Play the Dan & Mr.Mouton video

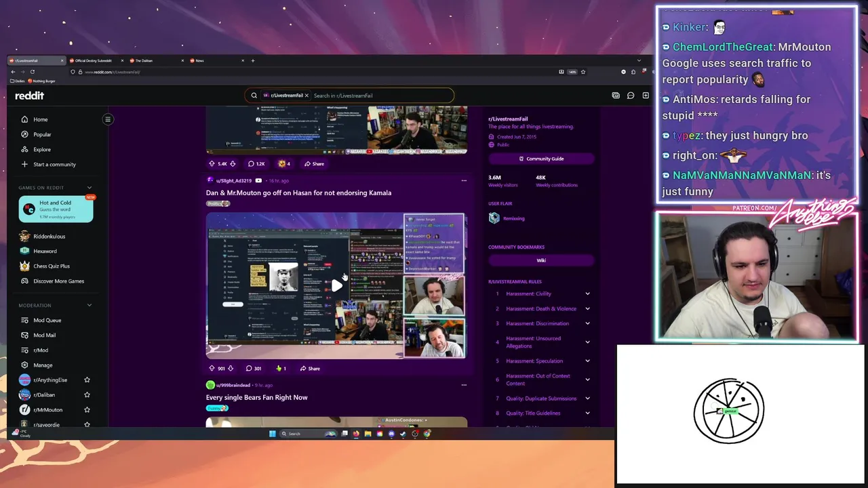(336, 285)
